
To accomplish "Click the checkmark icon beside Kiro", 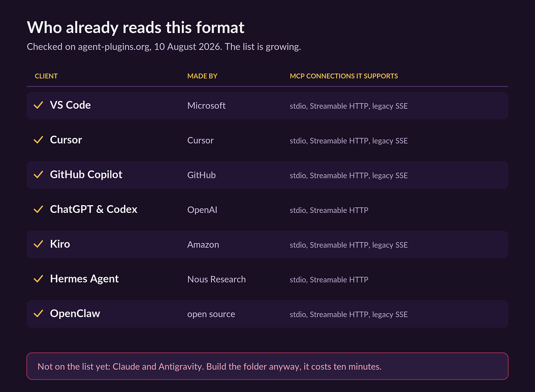I will (x=38, y=244).
